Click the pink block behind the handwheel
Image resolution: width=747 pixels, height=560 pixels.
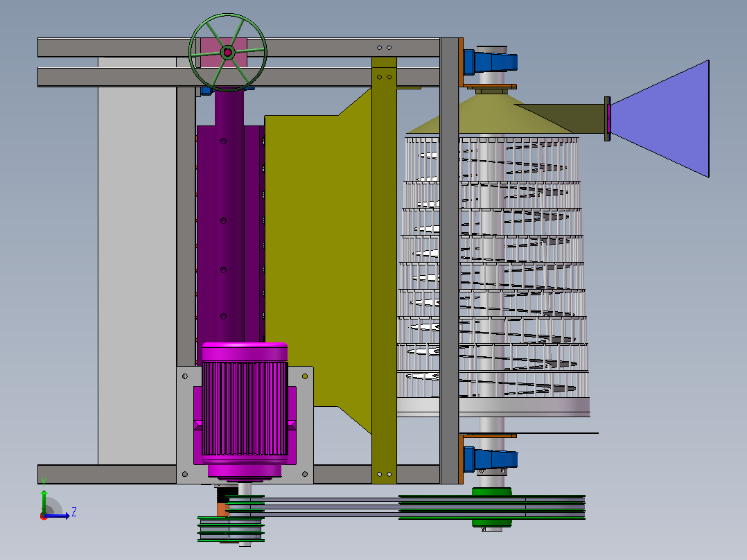point(223,53)
